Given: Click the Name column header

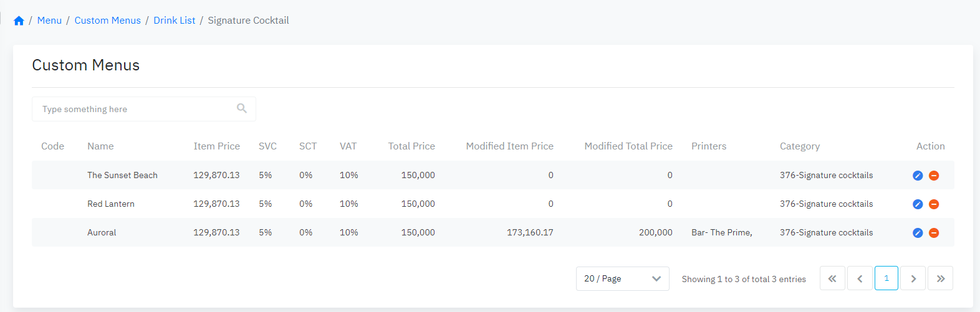Looking at the screenshot, I should [x=100, y=146].
